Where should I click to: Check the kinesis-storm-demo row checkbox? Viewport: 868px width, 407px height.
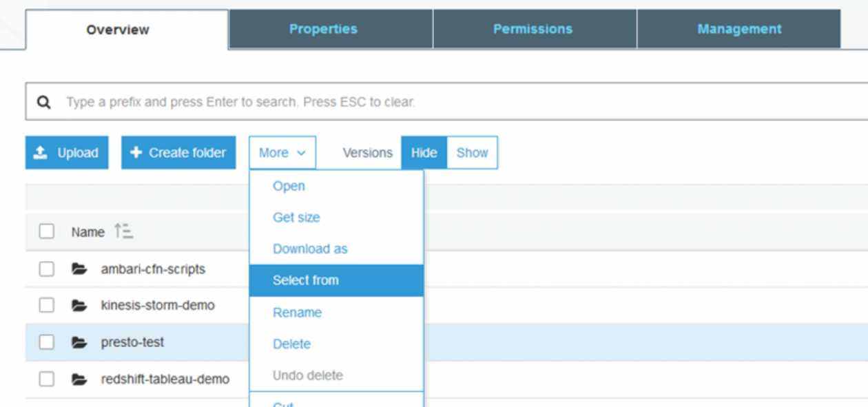pos(46,305)
